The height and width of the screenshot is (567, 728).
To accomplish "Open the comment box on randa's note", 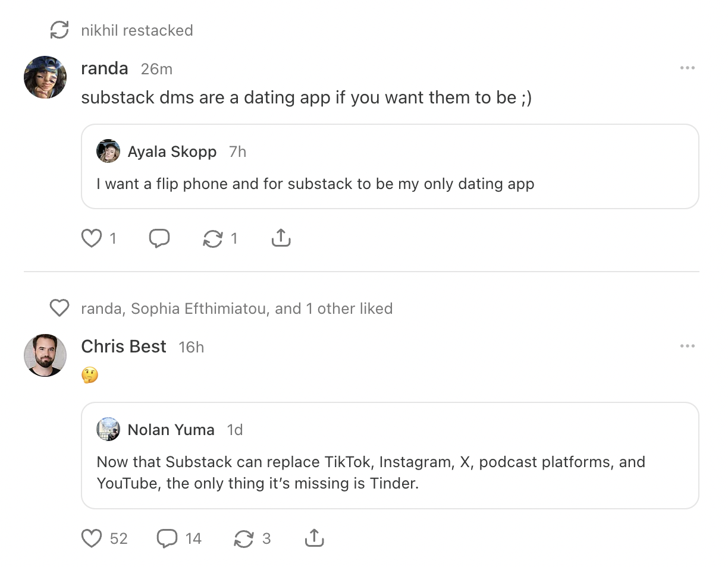I will click(159, 238).
